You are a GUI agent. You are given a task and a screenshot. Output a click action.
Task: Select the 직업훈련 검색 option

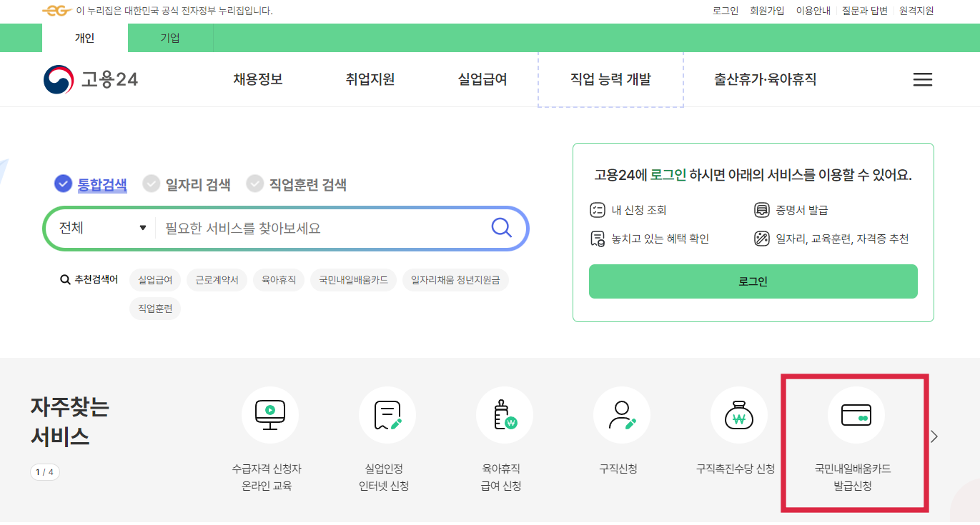point(297,184)
